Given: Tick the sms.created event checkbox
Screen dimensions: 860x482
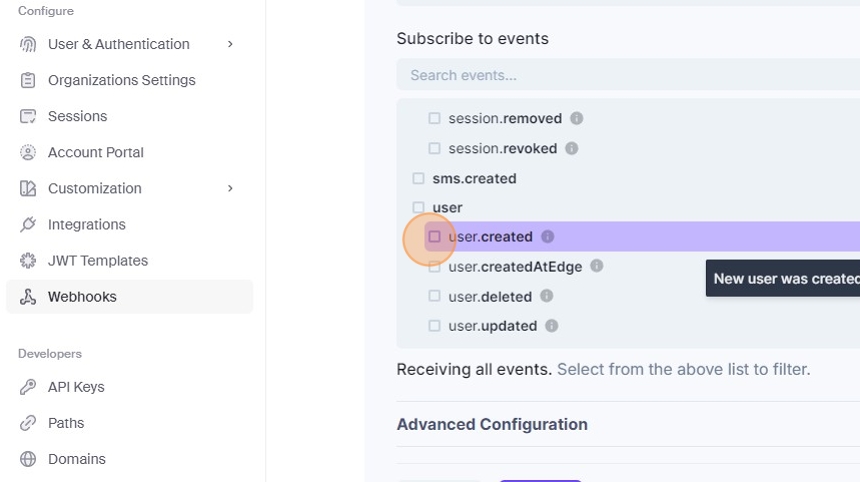Looking at the screenshot, I should [x=419, y=179].
